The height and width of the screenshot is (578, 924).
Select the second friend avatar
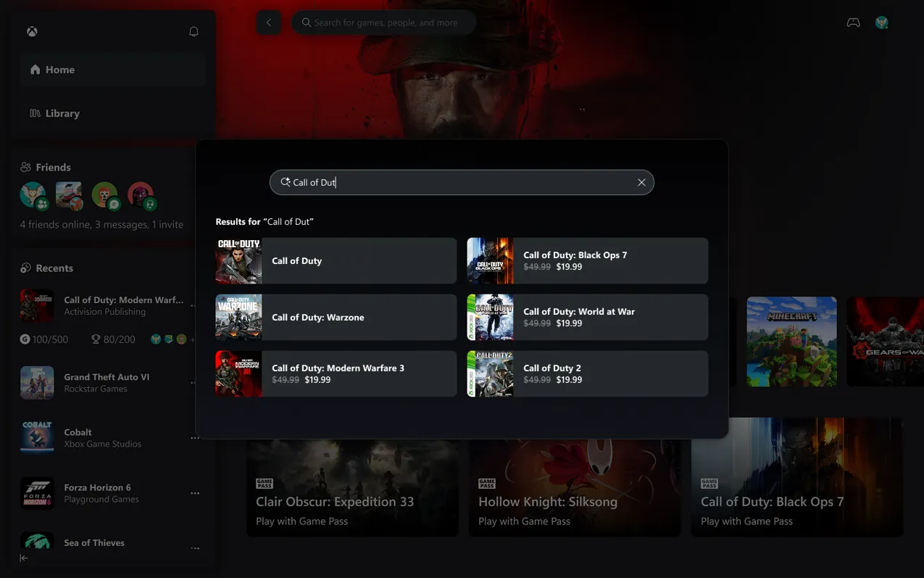tap(70, 195)
